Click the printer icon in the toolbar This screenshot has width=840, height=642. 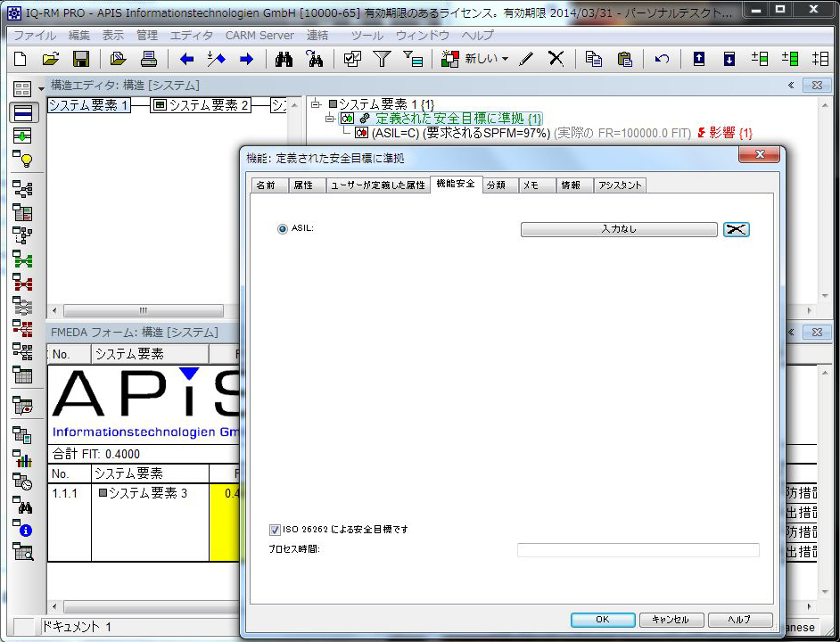148,59
